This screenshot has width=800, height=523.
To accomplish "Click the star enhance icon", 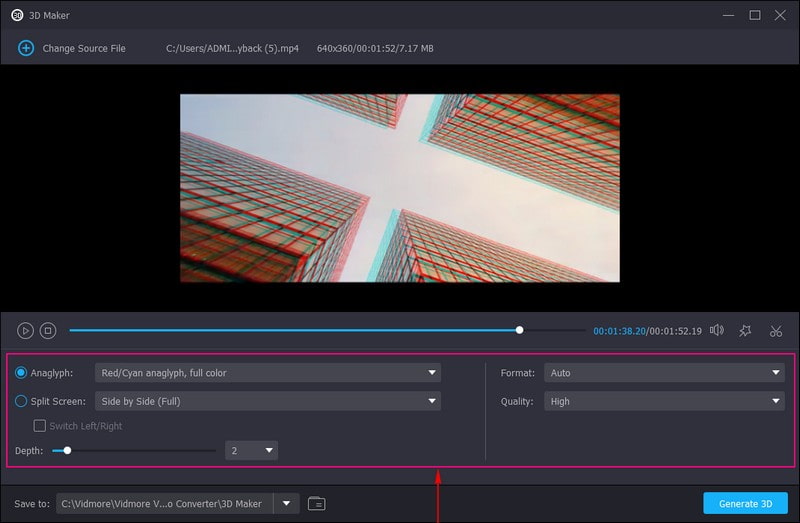I will 745,330.
